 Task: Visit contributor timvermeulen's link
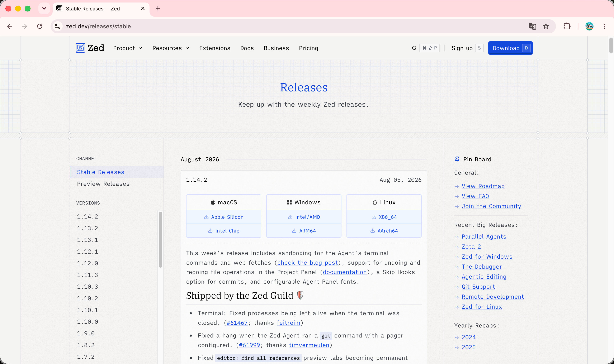[x=309, y=345]
